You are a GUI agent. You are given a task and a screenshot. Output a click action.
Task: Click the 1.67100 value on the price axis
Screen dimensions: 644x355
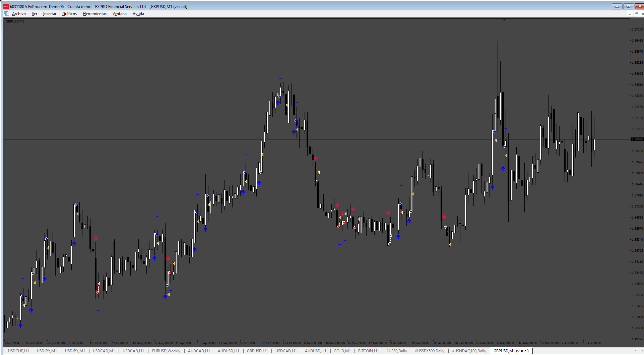pos(637,29)
